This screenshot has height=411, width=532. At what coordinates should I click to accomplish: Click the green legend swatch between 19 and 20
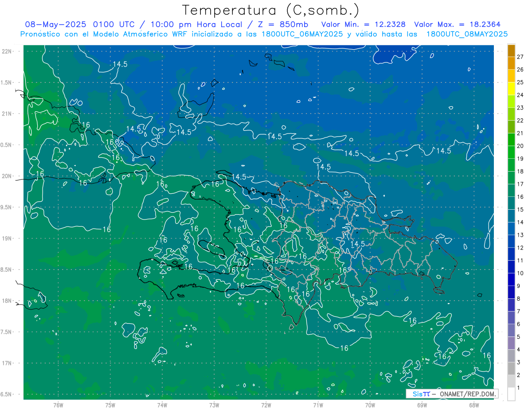(511, 153)
